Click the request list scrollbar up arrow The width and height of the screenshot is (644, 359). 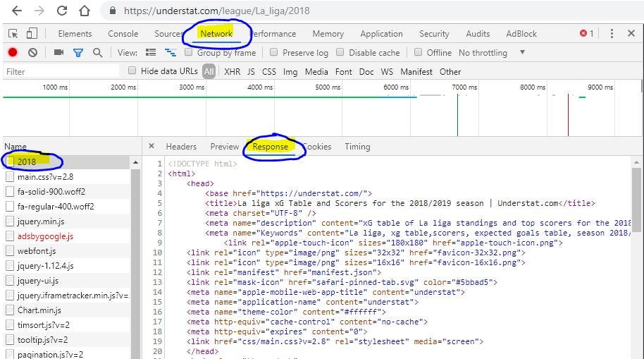(x=135, y=163)
